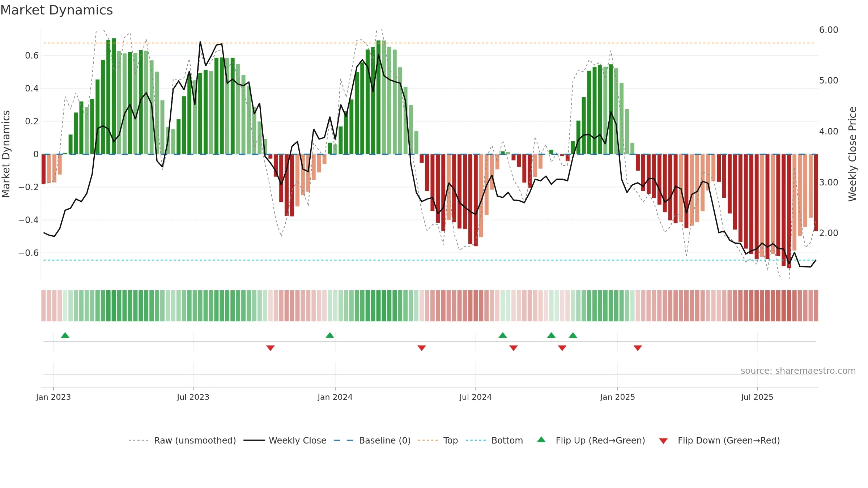Image resolution: width=868 pixels, height=488 pixels.
Task: Click the Flip Down triangle in autumn 2023
Action: (x=270, y=348)
